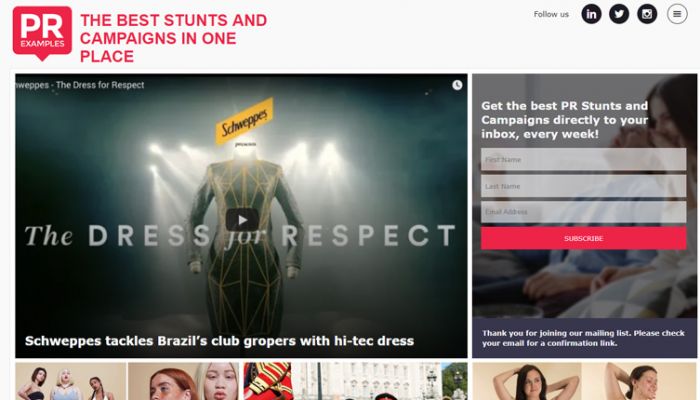Click the Last Name field
This screenshot has height=400, width=700.
[583, 186]
